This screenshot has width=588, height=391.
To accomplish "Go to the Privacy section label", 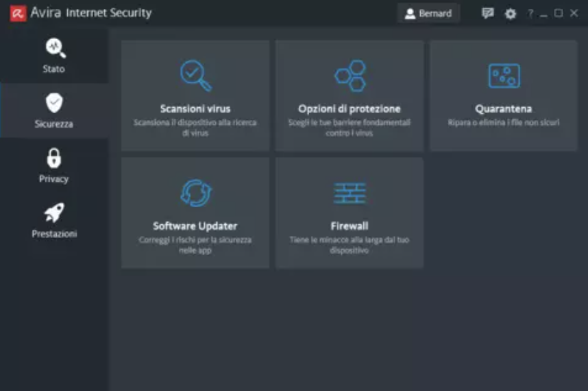I will point(53,179).
